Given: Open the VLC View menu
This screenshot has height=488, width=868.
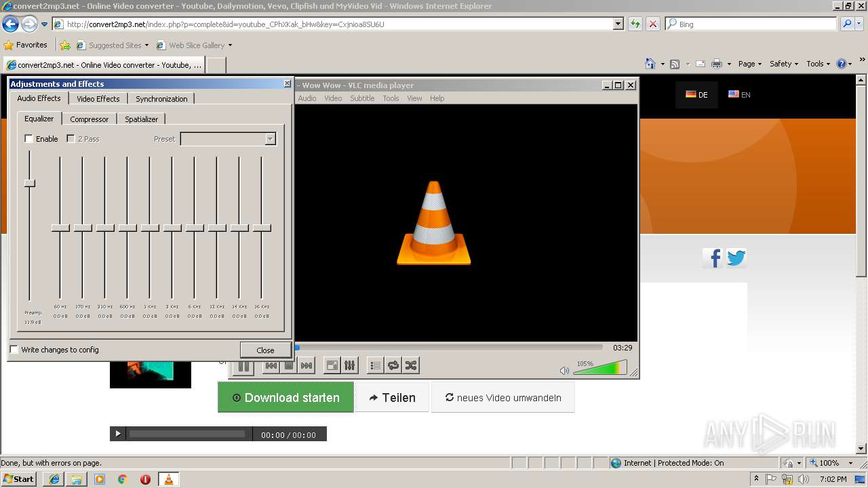Looking at the screenshot, I should 414,98.
